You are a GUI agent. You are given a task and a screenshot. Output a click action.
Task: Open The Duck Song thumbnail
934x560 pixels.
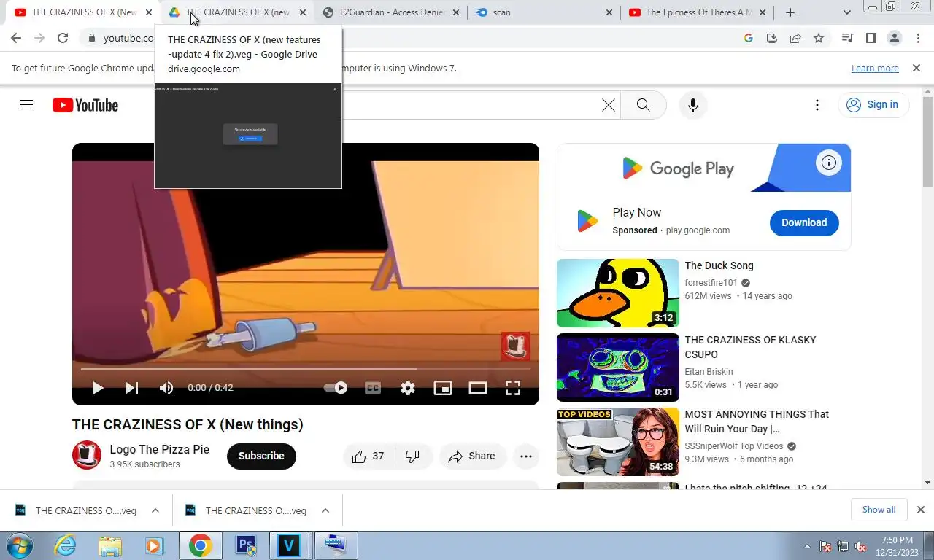tap(617, 293)
